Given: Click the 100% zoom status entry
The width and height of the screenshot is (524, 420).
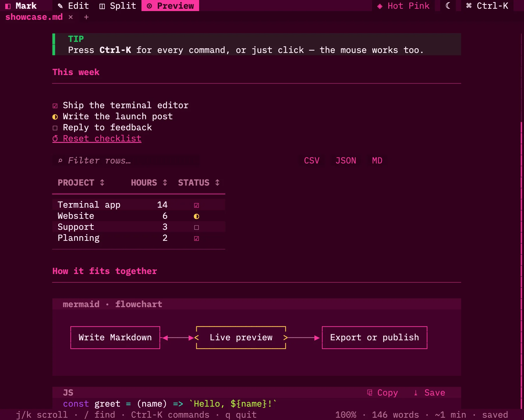Looking at the screenshot, I should (x=346, y=415).
